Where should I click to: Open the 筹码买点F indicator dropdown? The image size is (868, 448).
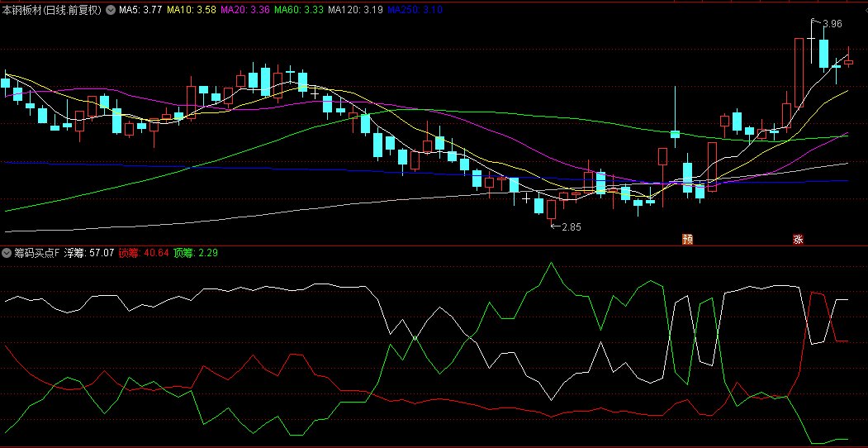pos(7,253)
